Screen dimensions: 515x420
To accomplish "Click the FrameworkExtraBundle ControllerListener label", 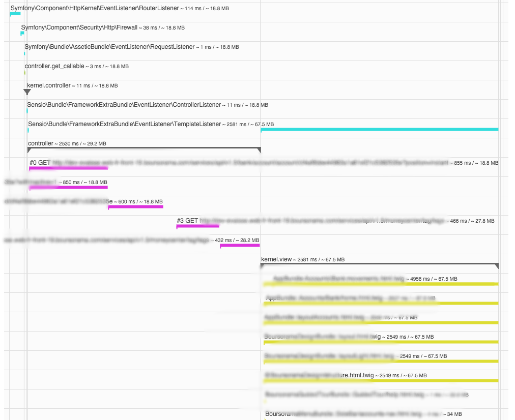I will point(124,105).
